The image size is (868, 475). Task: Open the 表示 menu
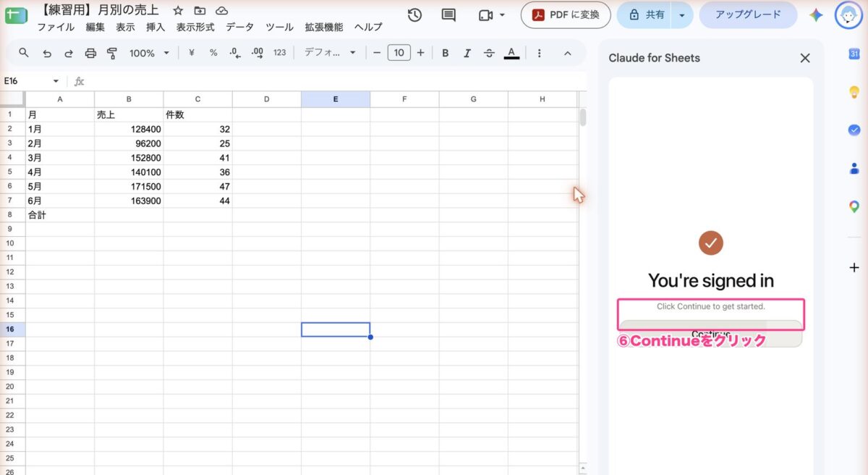tap(126, 27)
